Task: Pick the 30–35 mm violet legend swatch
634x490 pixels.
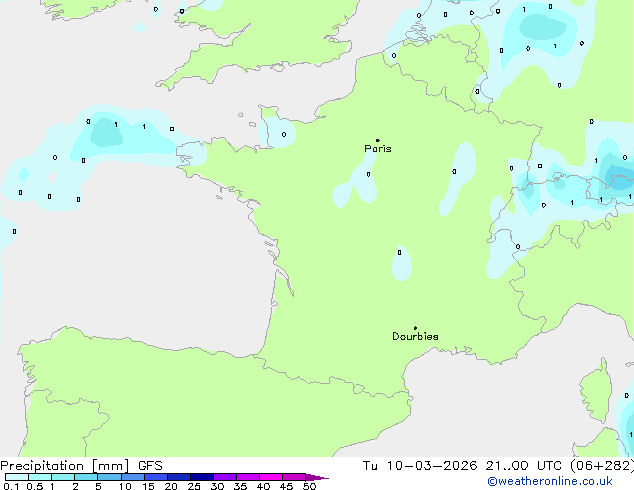Action: tap(225, 477)
